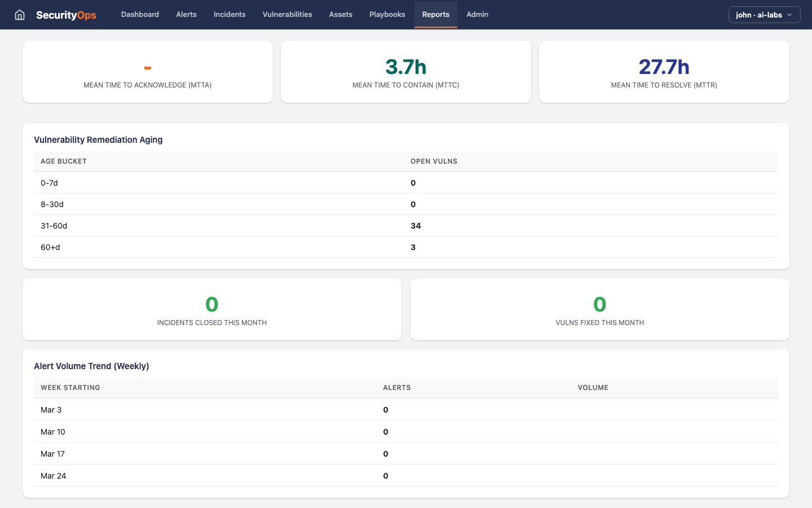Select the Vulns Fixed This Month card
The width and height of the screenshot is (812, 508).
pos(599,309)
